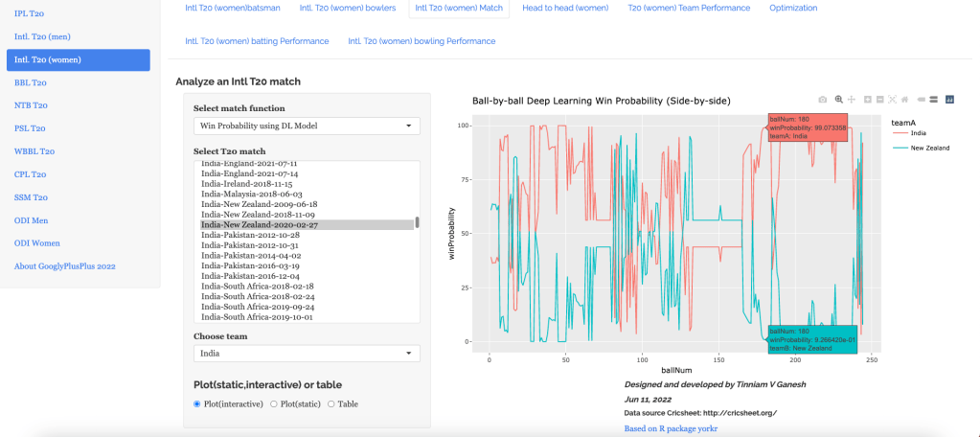Select the Zoom tool in plot toolbar
This screenshot has width=980, height=437.
click(x=838, y=100)
